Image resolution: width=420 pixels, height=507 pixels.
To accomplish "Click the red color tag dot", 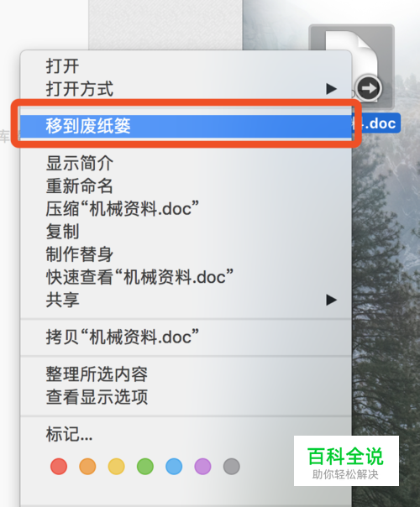I will click(x=59, y=466).
